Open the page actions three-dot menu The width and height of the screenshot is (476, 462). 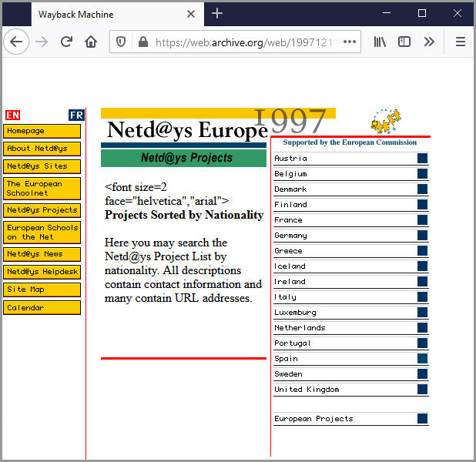coord(350,42)
